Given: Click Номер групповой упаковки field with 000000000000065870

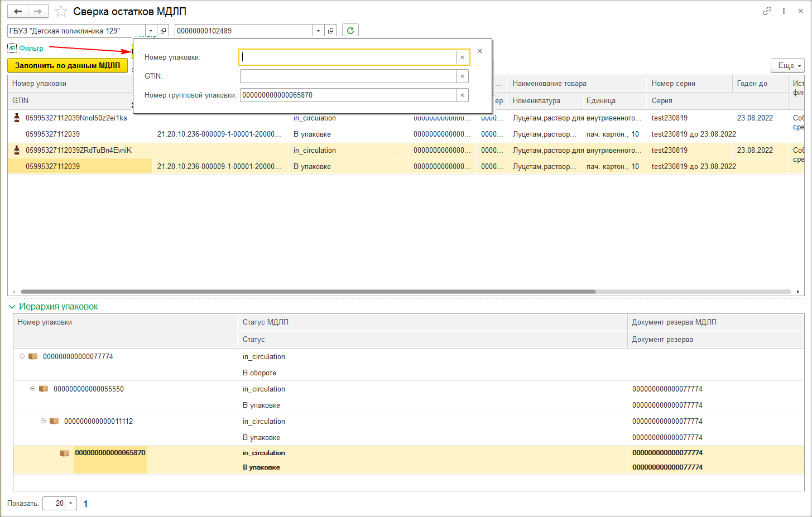Looking at the screenshot, I should (348, 95).
